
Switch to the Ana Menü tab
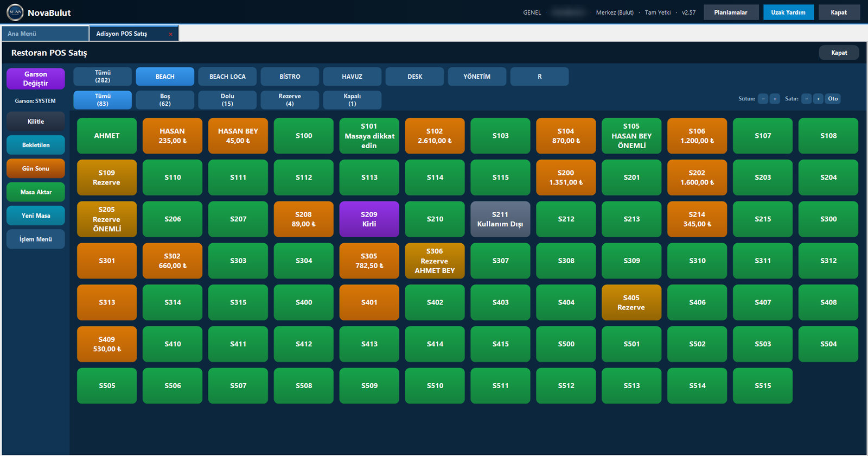tap(45, 34)
